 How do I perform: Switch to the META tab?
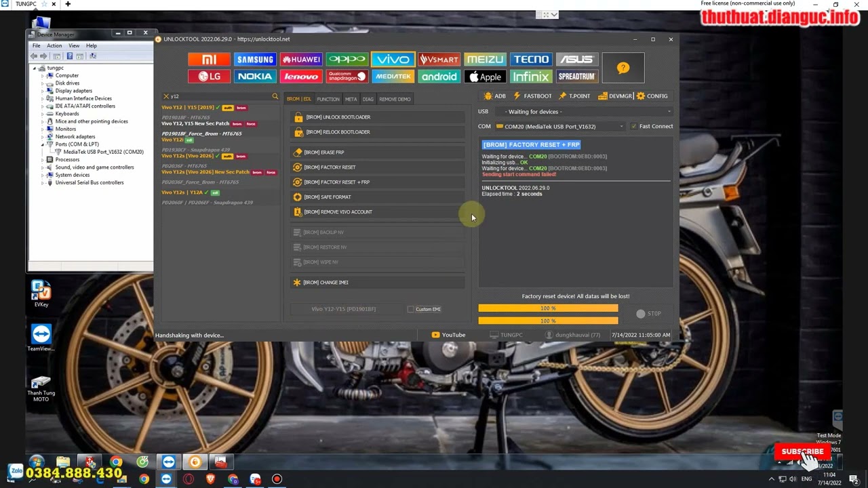351,99
